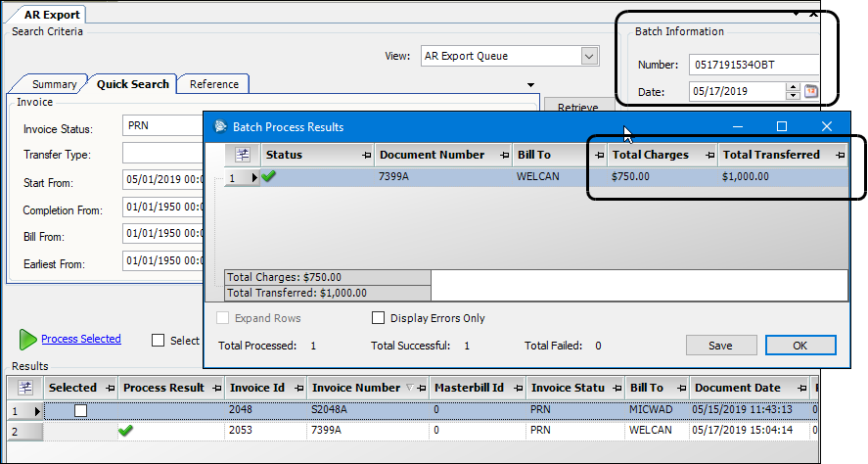Click the batch Date spinner arrows
This screenshot has height=464, width=868.
pos(794,91)
